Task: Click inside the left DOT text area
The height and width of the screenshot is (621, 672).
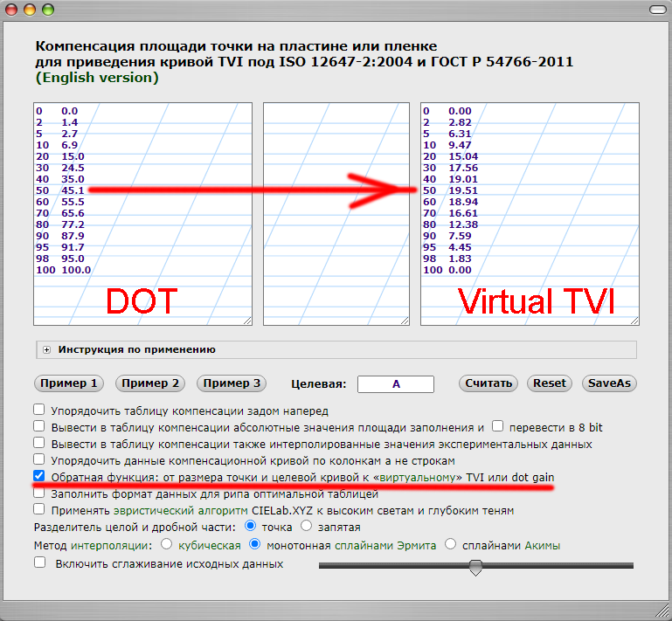Action: click(142, 214)
